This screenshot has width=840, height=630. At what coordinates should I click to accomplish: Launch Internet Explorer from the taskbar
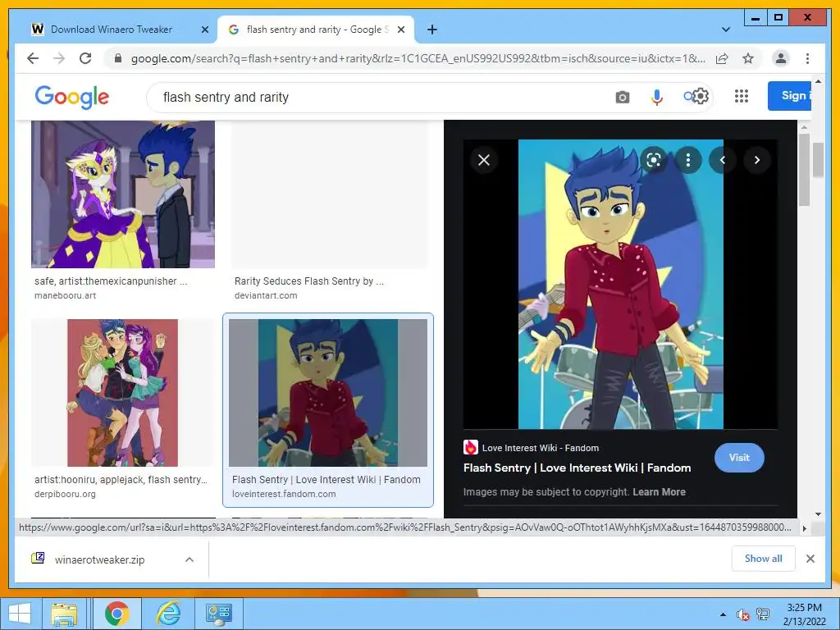[x=169, y=614]
